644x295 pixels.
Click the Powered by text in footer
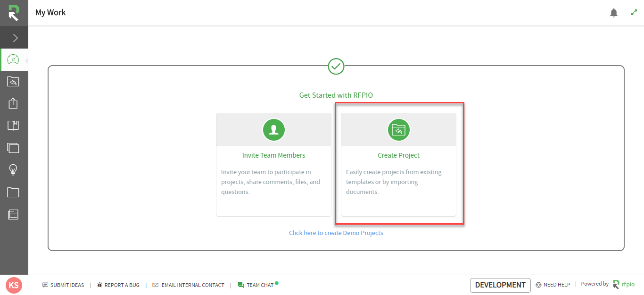[594, 284]
